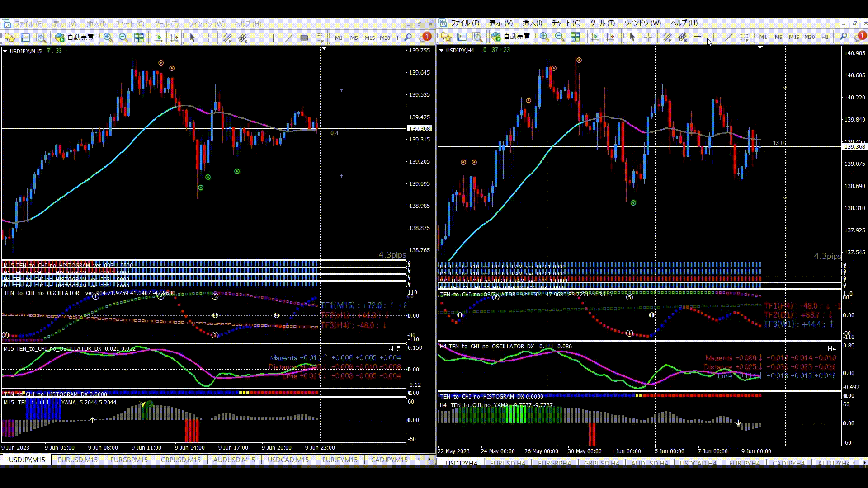
Task: Click the chart shift marker triangle atop H4 chart
Action: click(x=760, y=47)
